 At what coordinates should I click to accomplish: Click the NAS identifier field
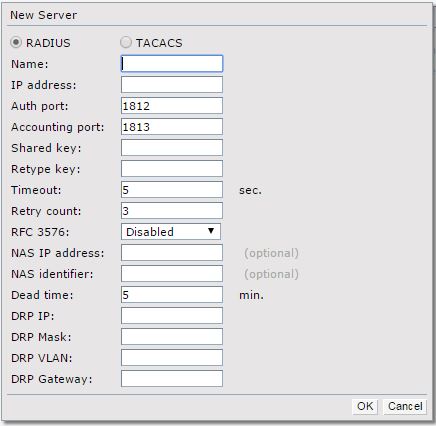click(x=172, y=274)
